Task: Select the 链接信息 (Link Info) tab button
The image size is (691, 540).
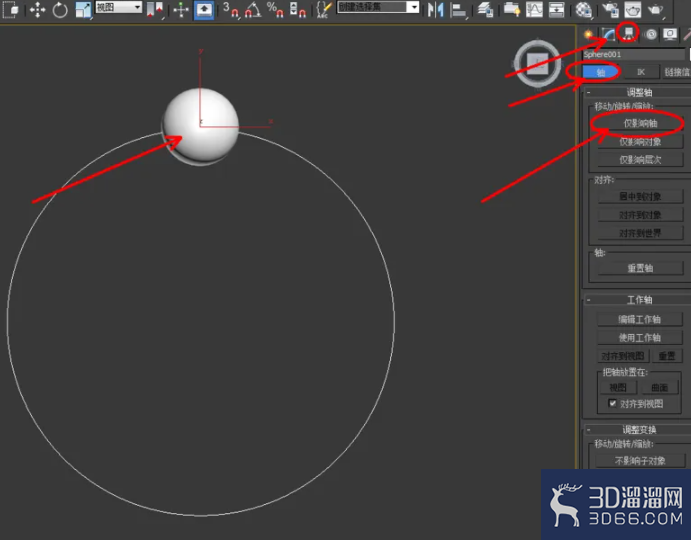Action: (x=676, y=72)
